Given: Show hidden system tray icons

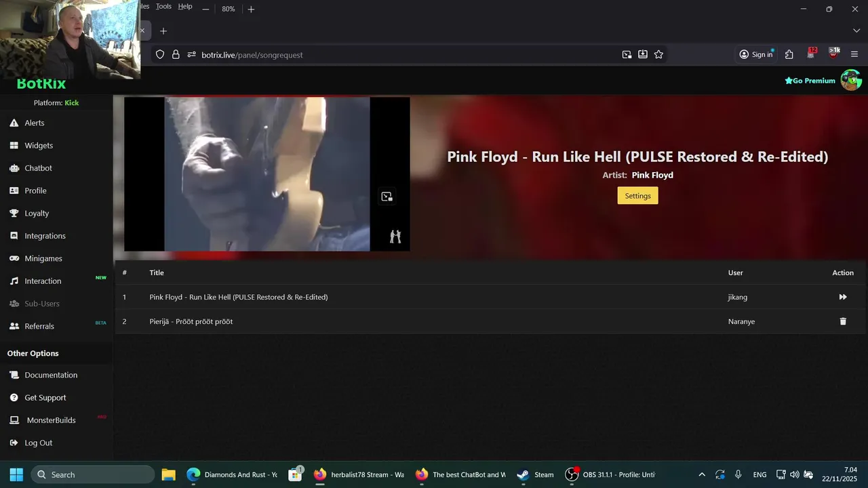Looking at the screenshot, I should pyautogui.click(x=702, y=474).
